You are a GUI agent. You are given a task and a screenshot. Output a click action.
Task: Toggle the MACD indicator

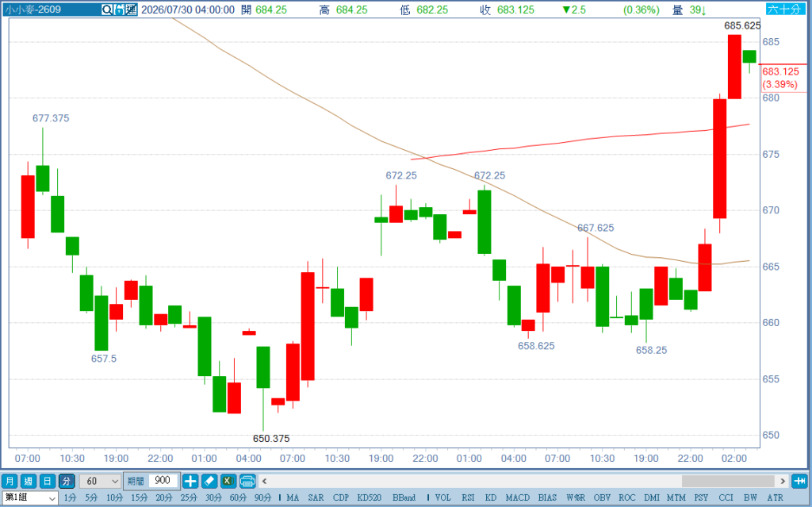[x=517, y=497]
